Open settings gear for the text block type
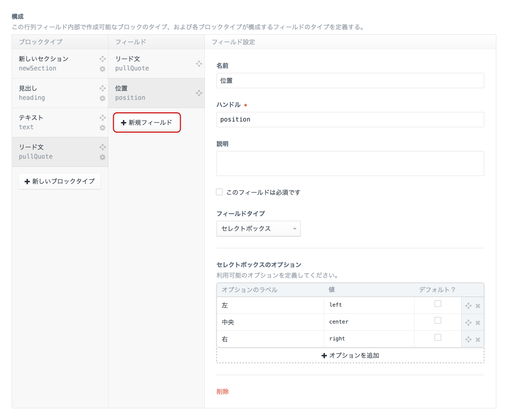The width and height of the screenshot is (507, 420). tap(102, 128)
